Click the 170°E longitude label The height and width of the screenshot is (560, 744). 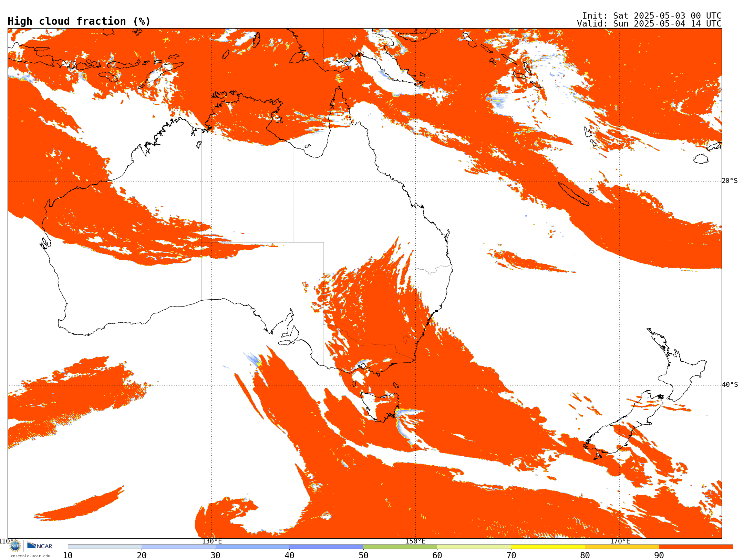coord(620,541)
